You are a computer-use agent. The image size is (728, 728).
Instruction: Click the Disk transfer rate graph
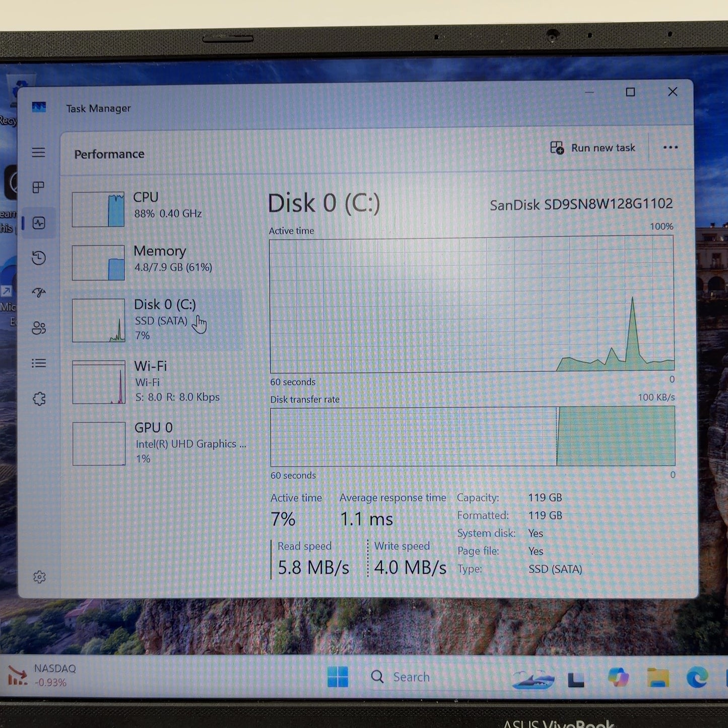point(473,436)
